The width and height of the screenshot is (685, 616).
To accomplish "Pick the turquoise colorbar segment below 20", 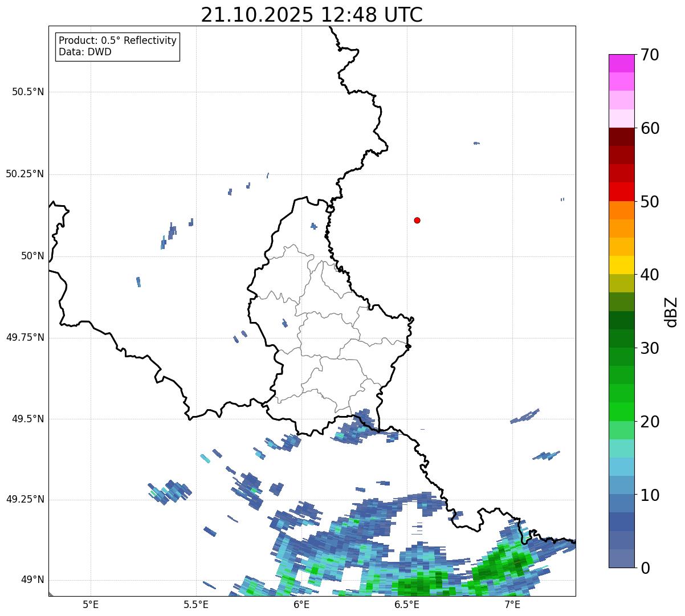I will click(x=621, y=448).
